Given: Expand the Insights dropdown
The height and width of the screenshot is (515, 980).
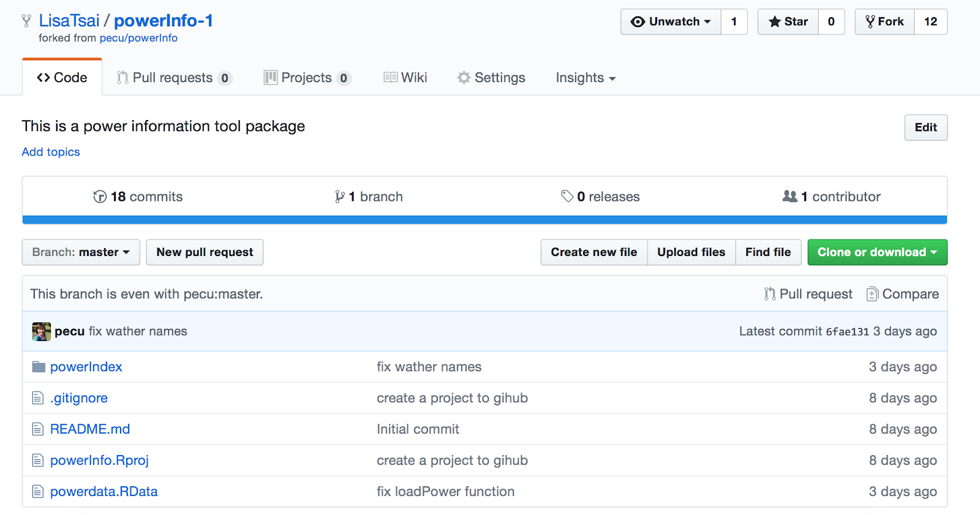Looking at the screenshot, I should [x=586, y=78].
